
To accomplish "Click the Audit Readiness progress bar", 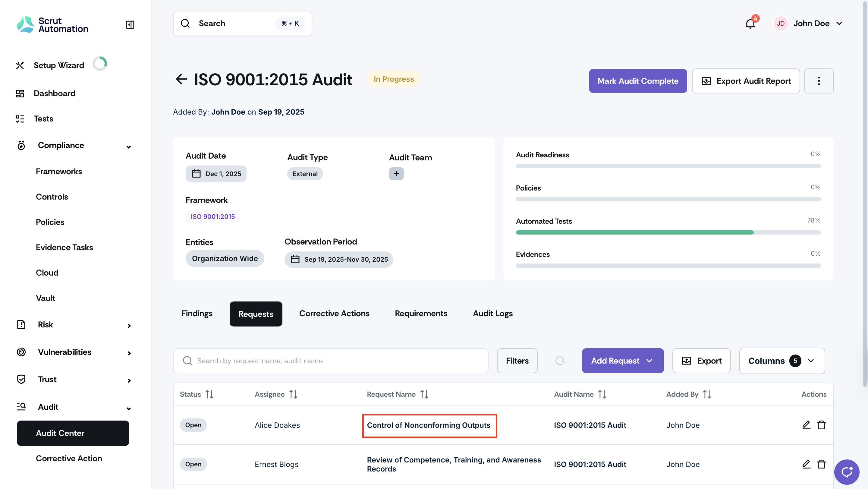I will coord(668,166).
